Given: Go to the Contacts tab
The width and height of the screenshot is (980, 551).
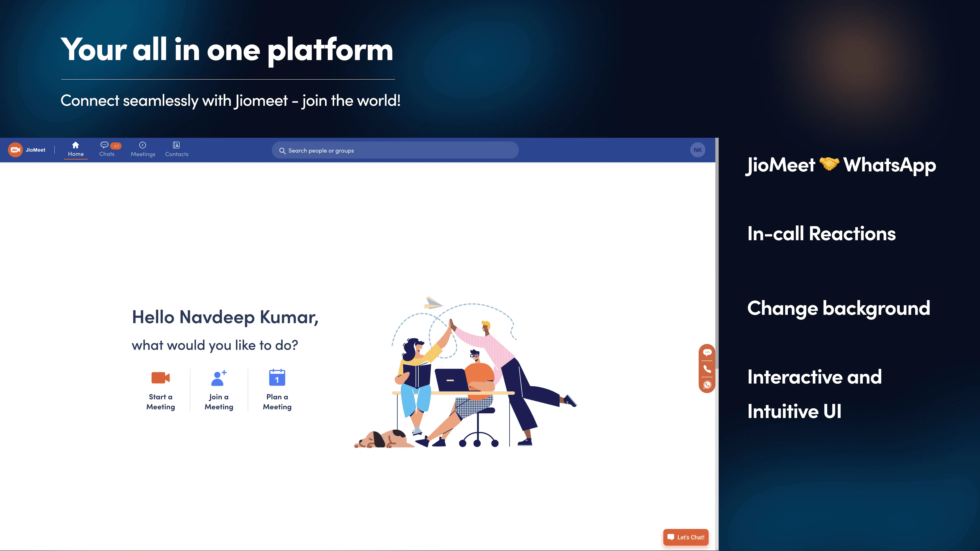Looking at the screenshot, I should [x=176, y=149].
